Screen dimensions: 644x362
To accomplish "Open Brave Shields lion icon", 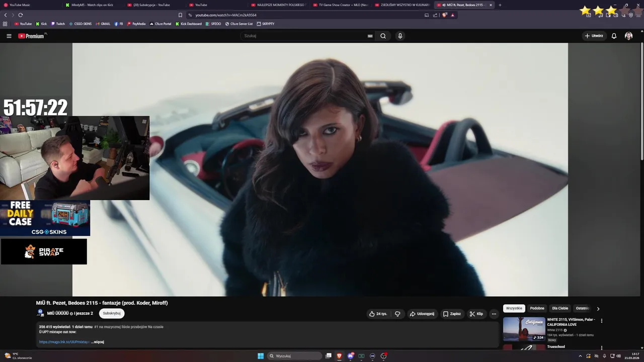I will [x=444, y=15].
